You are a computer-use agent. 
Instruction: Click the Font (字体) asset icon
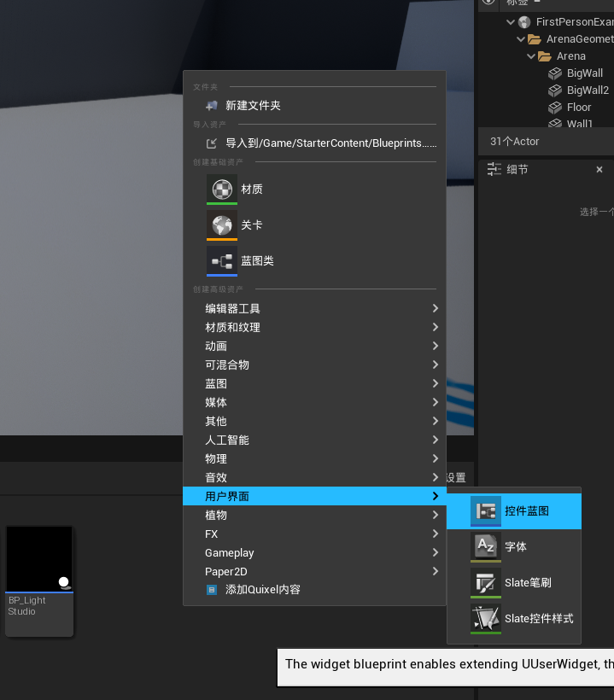[486, 546]
